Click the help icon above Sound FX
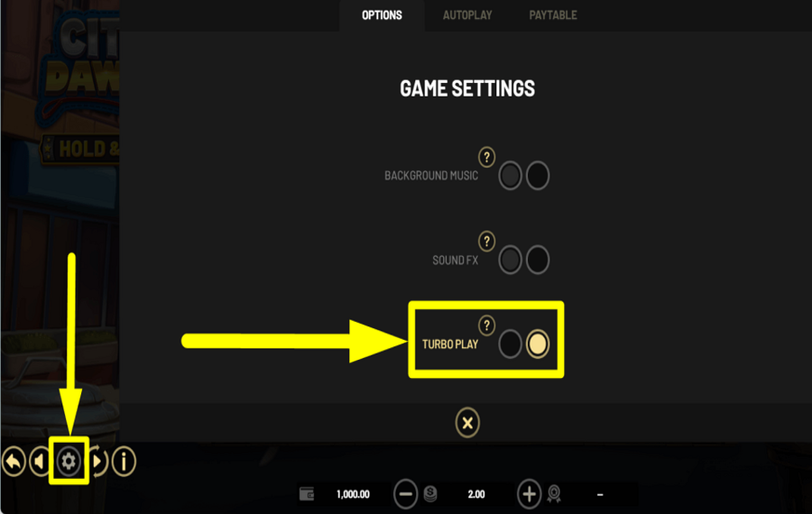This screenshot has width=812, height=514. coord(486,241)
